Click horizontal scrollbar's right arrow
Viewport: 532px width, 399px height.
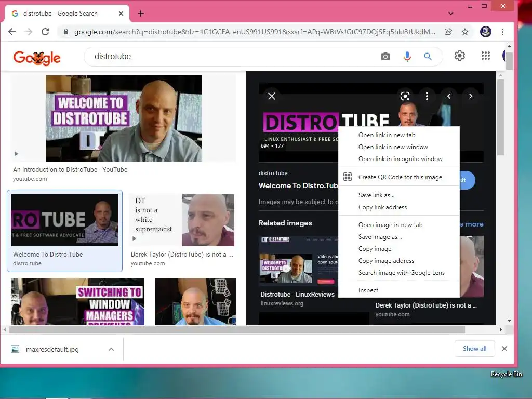pyautogui.click(x=501, y=329)
